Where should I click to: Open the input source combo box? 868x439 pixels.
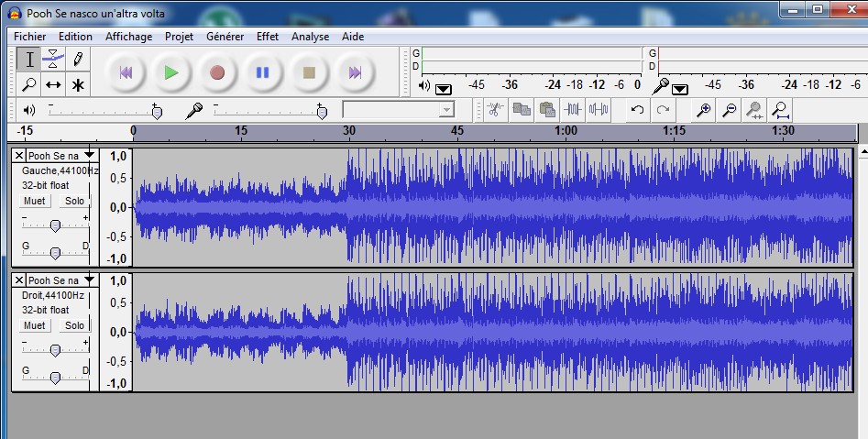click(399, 110)
